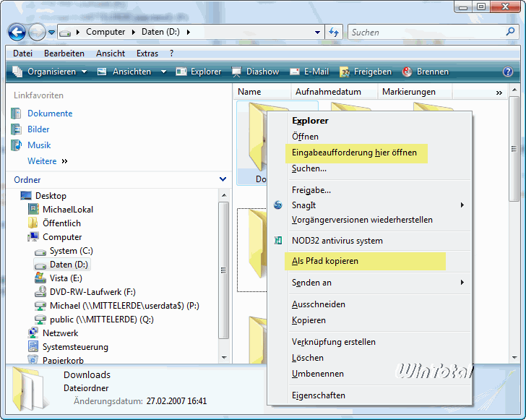Open the Ansichten dropdown arrow
The height and width of the screenshot is (420, 526).
pyautogui.click(x=163, y=72)
